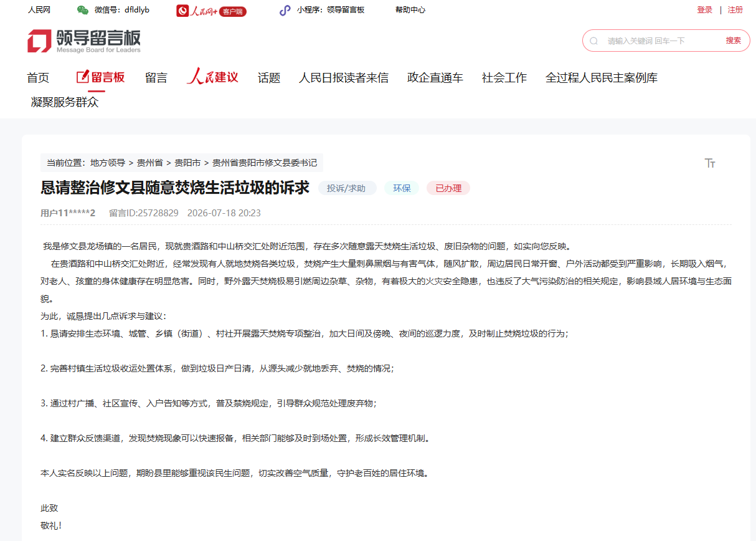Click the paragraph starting 本人实名反映以上问题
The width and height of the screenshot is (756, 541).
[235, 473]
